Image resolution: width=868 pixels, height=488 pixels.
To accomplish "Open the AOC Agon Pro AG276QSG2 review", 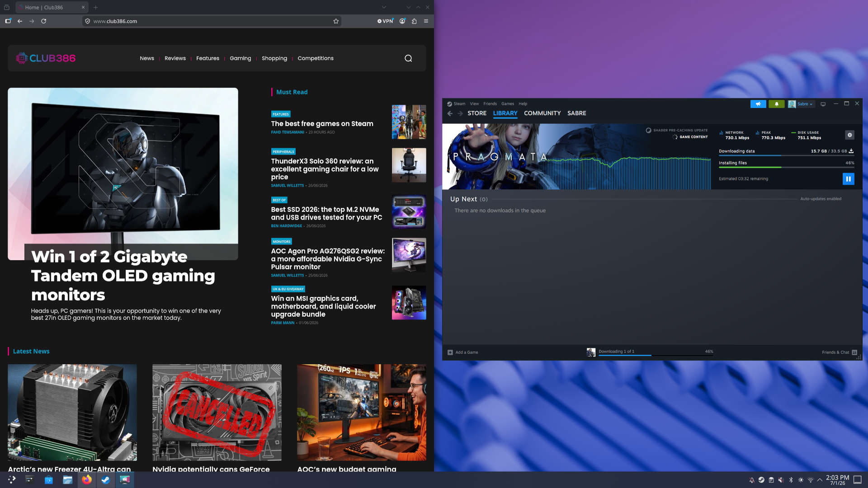I will [x=328, y=259].
